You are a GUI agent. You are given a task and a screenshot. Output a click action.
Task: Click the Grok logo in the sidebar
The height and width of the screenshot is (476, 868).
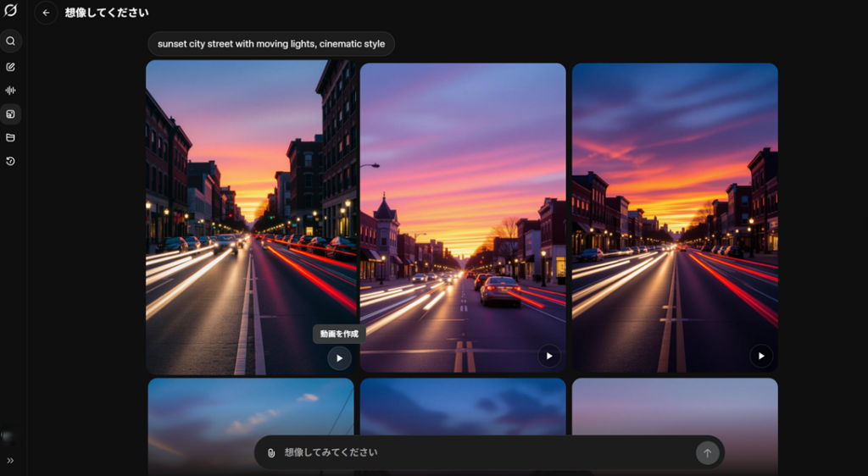coord(11,11)
